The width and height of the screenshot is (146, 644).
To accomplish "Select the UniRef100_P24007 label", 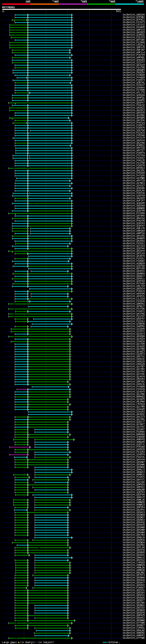I will click(x=133, y=85).
